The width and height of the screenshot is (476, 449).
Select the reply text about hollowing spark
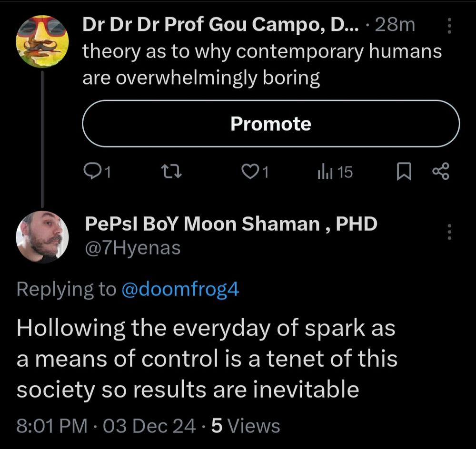click(x=207, y=359)
